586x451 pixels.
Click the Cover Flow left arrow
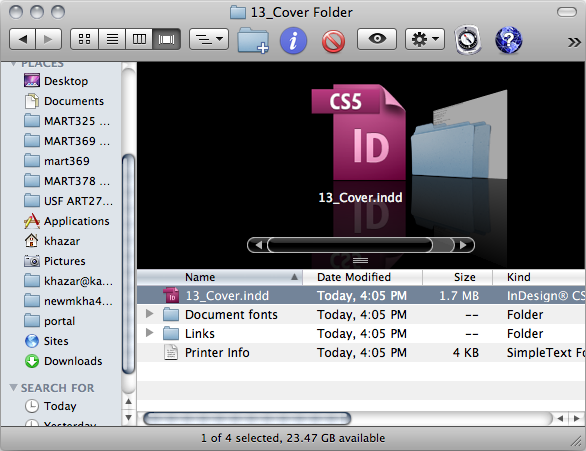pyautogui.click(x=258, y=245)
